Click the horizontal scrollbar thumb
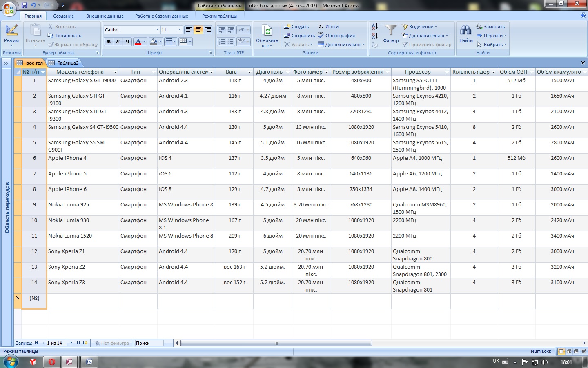The image size is (588, 368). [276, 343]
